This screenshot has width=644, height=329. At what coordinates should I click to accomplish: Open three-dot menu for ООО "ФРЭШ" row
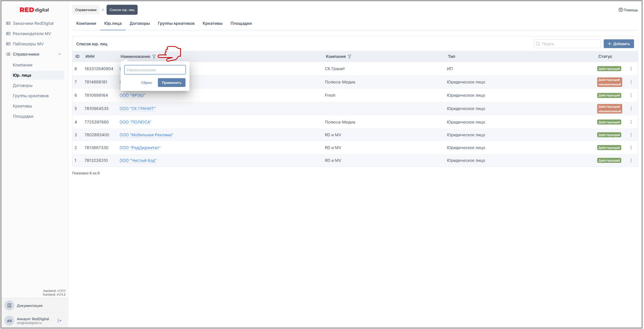pos(631,95)
